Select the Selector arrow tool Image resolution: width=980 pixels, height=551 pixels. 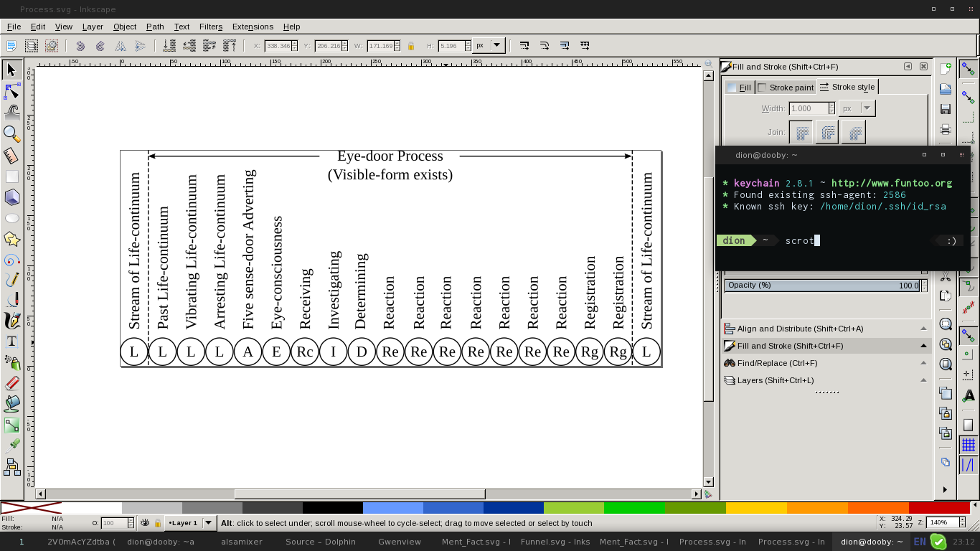11,70
